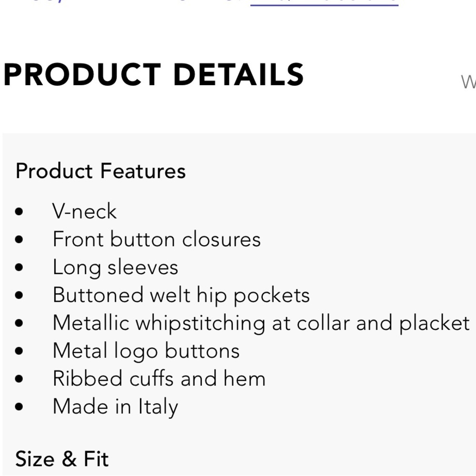Click the partially visible gray W text
Viewport: 476px width, 476px height.
click(468, 82)
